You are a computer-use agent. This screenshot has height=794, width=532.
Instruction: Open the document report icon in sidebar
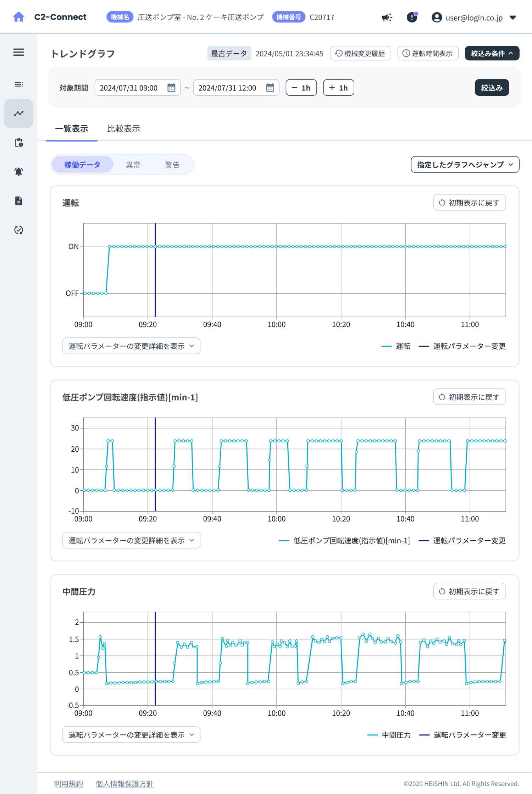tap(18, 200)
